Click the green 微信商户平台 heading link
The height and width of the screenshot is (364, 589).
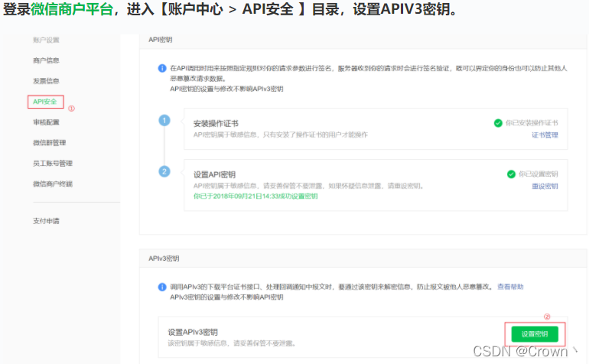pyautogui.click(x=72, y=8)
